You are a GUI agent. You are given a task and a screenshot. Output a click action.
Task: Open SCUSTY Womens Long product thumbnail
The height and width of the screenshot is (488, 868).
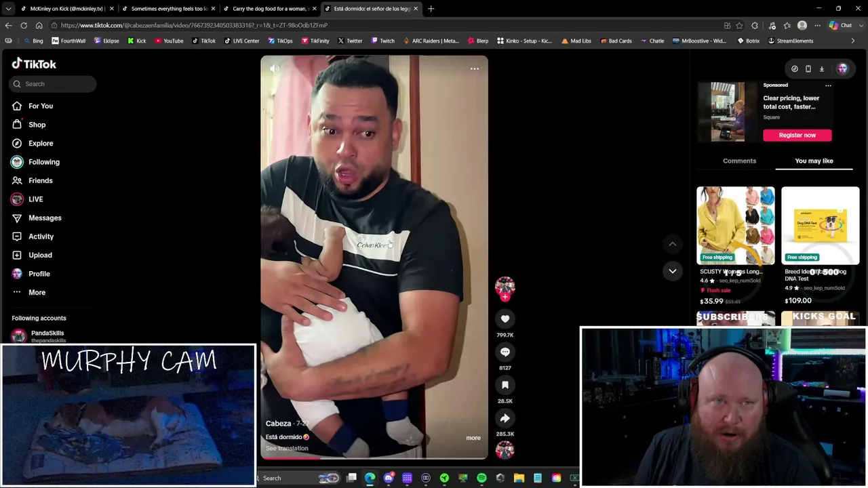click(736, 226)
